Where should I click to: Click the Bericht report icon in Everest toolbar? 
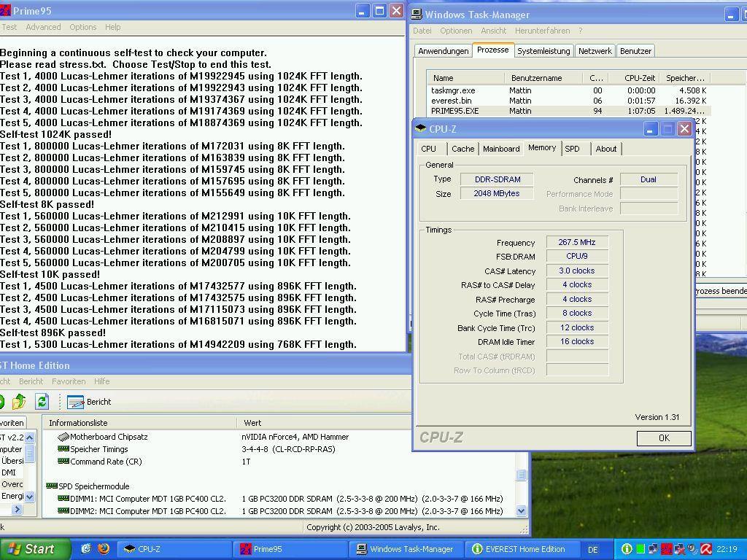(x=75, y=402)
